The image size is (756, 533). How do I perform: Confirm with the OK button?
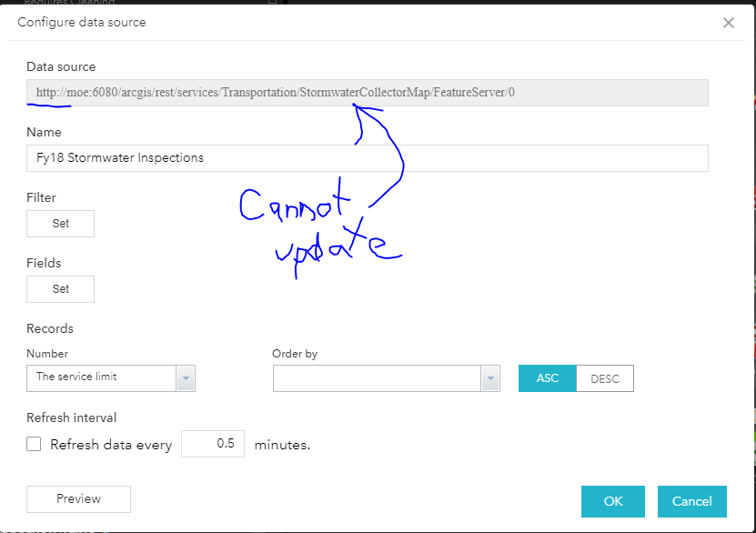click(x=613, y=501)
